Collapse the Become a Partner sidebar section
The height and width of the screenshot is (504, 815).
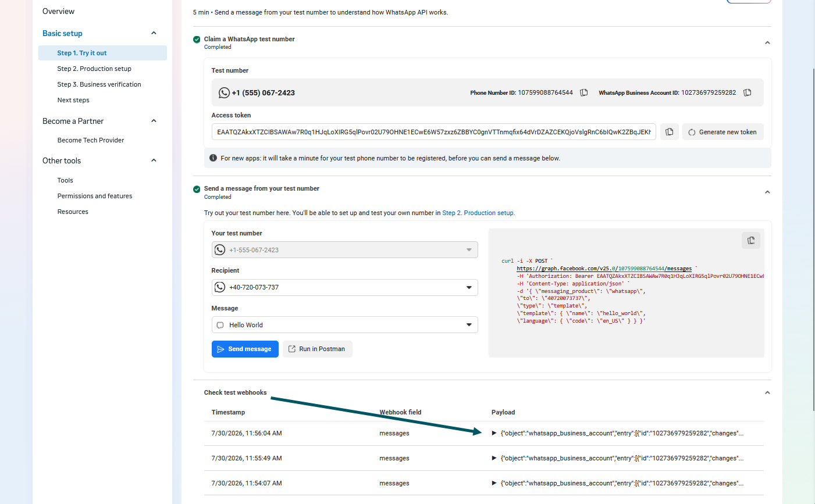[x=154, y=121]
